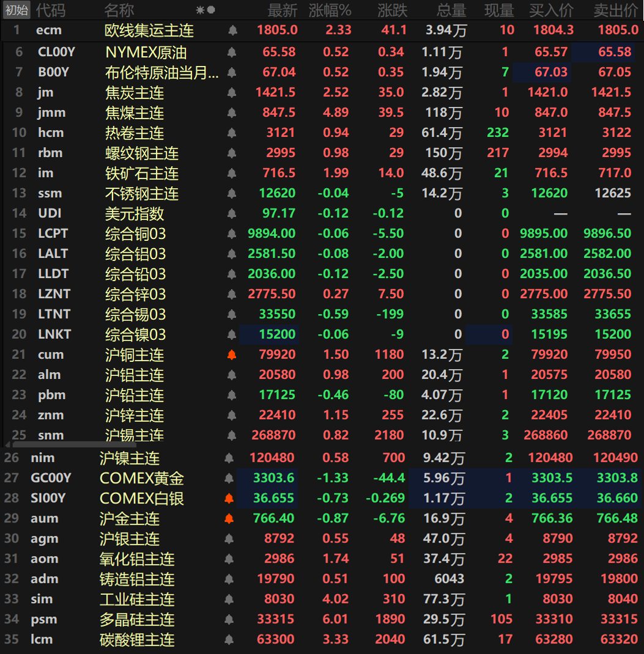The height and width of the screenshot is (654, 644).
Task: Click the latest price 79920 for 沪铜主连
Action: (277, 355)
